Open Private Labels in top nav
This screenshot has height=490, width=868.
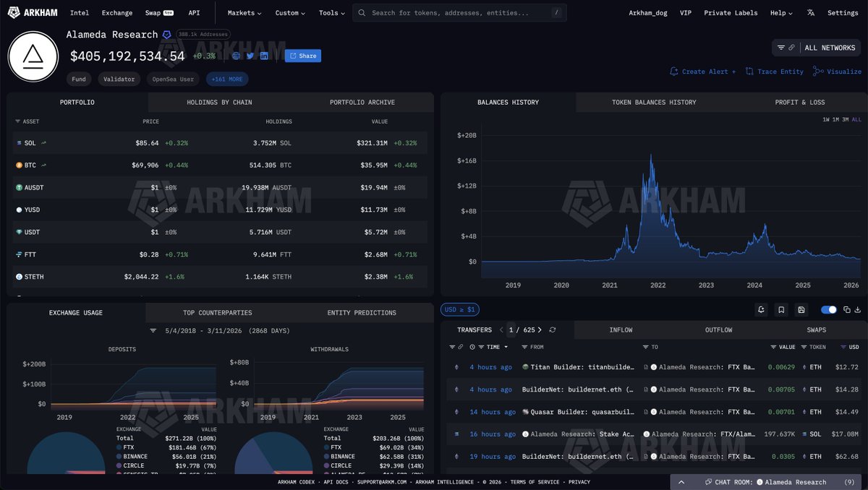tap(731, 13)
